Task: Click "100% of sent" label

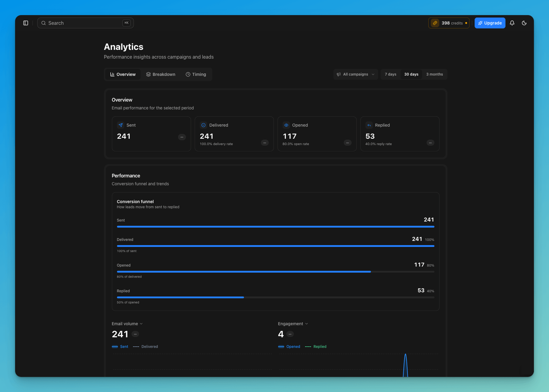Action: pos(127,251)
